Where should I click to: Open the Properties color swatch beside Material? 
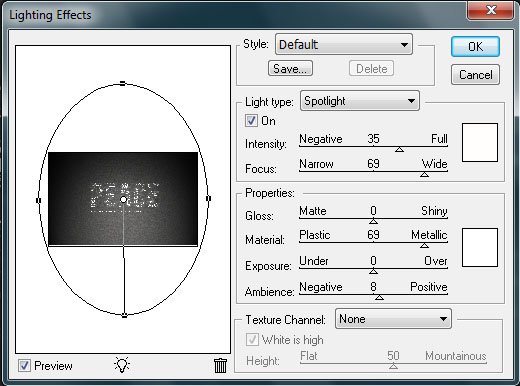(480, 247)
